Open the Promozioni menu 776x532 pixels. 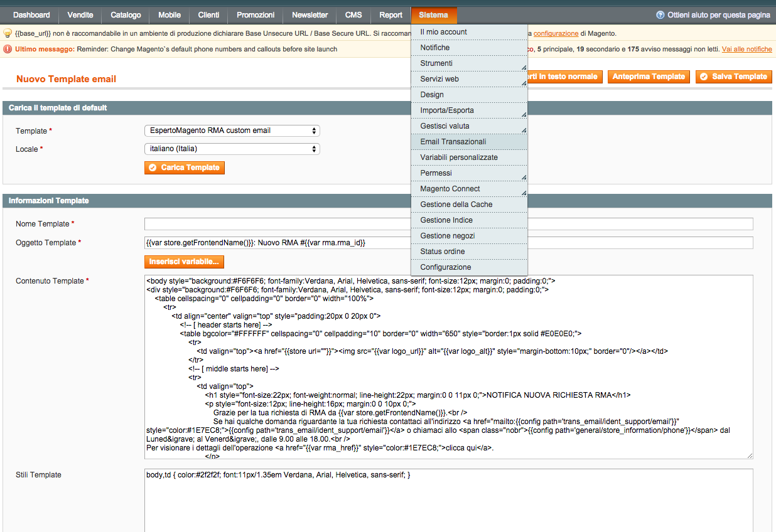[x=256, y=15]
